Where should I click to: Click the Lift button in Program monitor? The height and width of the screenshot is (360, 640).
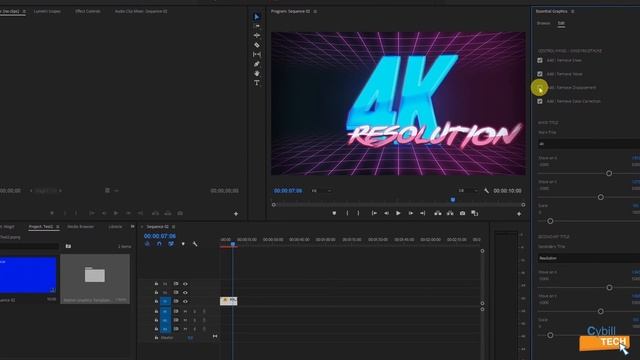click(438, 213)
